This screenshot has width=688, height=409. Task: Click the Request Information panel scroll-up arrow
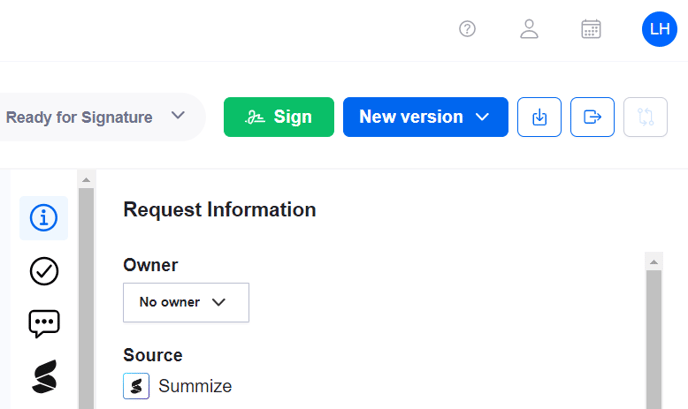(x=655, y=261)
